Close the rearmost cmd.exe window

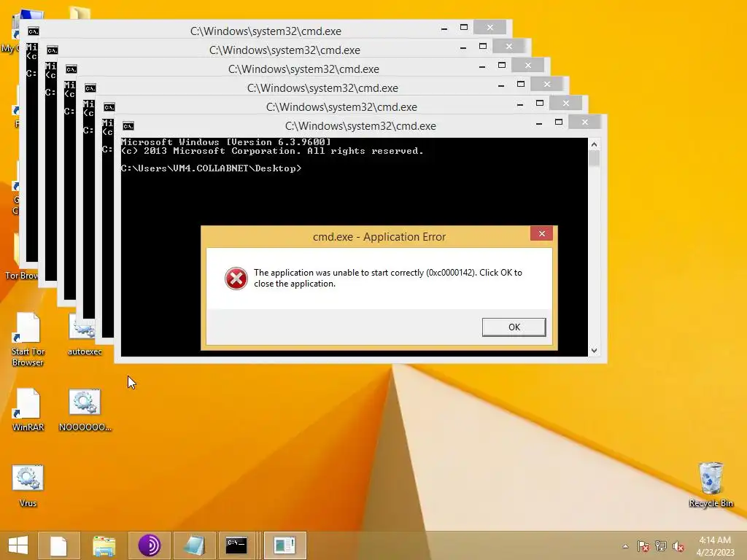[489, 28]
